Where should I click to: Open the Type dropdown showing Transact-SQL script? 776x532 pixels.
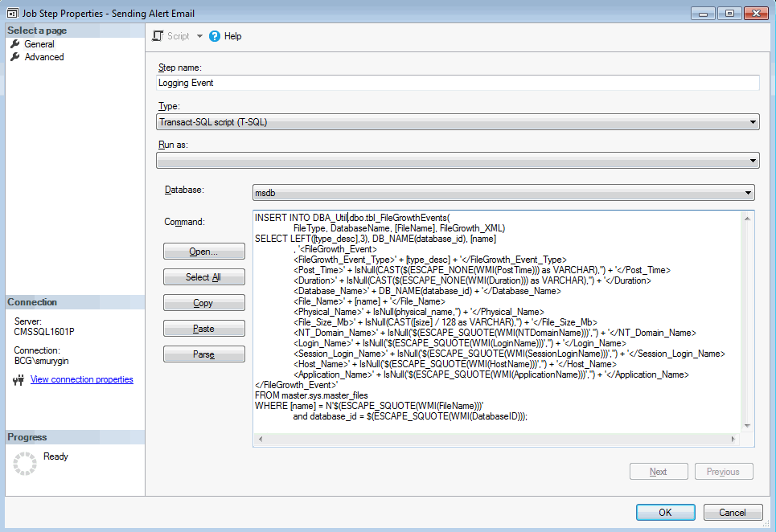752,121
